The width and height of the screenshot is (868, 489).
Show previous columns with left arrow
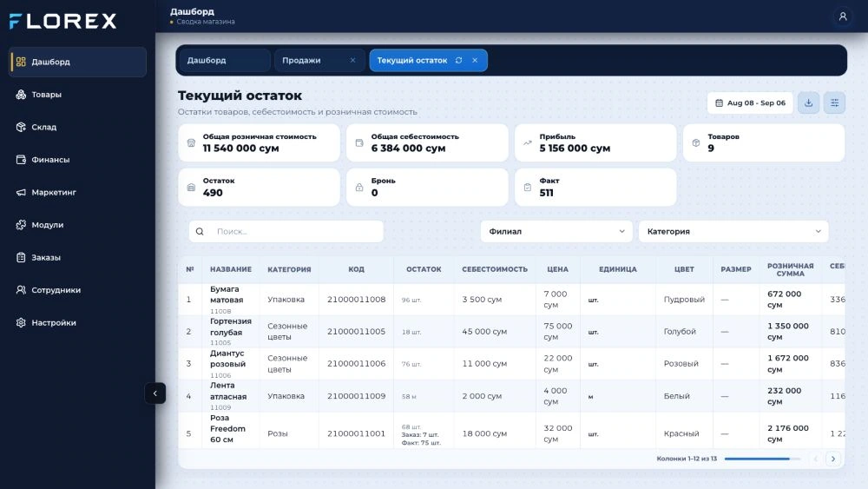[x=815, y=459]
